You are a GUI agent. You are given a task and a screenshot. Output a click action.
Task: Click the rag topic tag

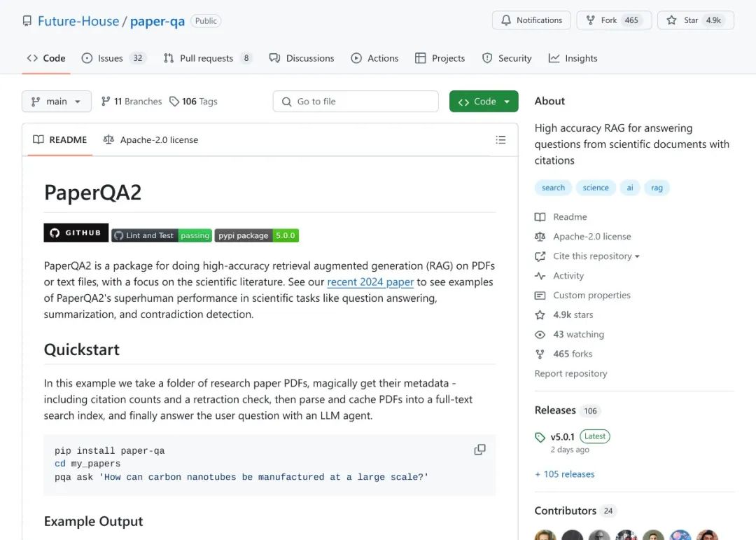pyautogui.click(x=657, y=188)
